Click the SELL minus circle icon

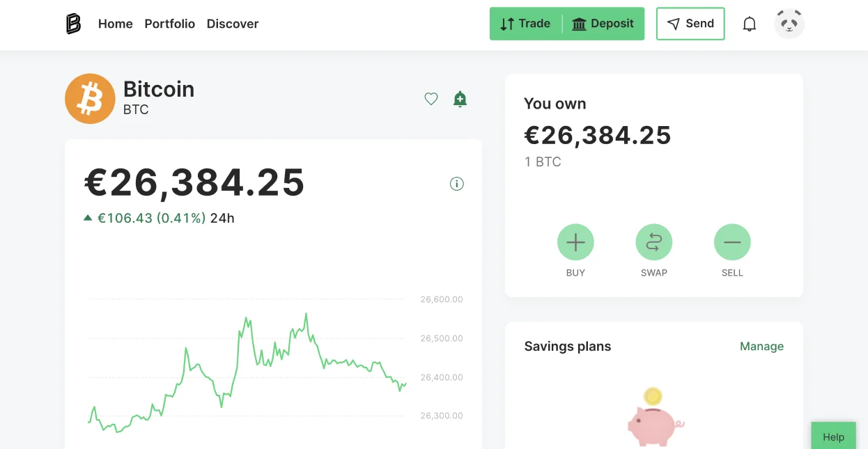732,242
